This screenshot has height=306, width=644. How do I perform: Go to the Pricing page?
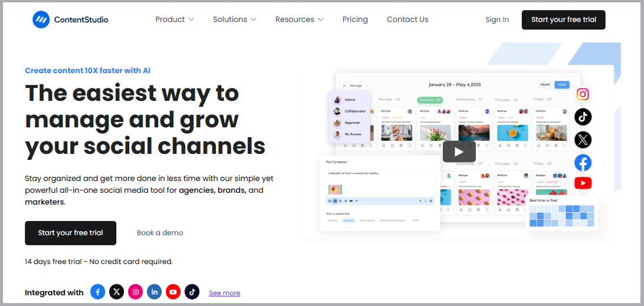click(x=355, y=19)
